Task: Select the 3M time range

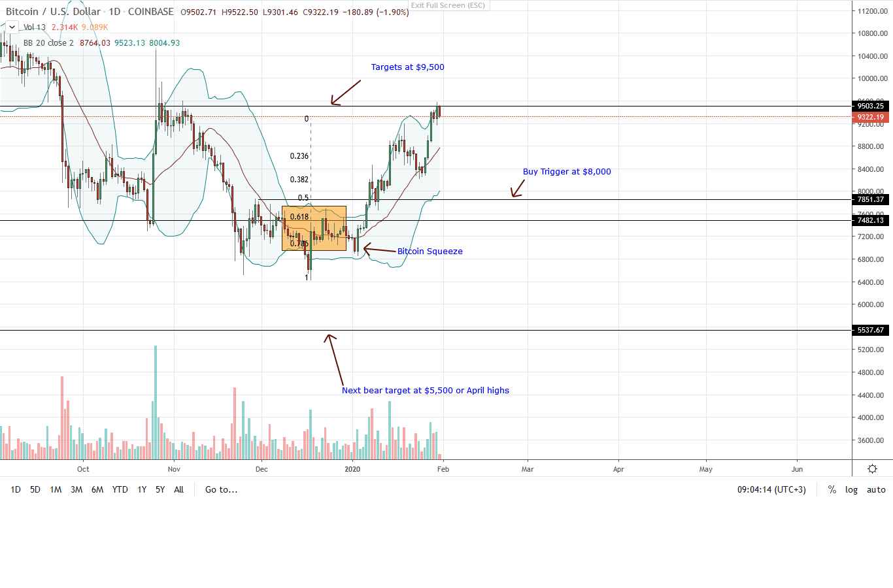Action: pos(76,489)
